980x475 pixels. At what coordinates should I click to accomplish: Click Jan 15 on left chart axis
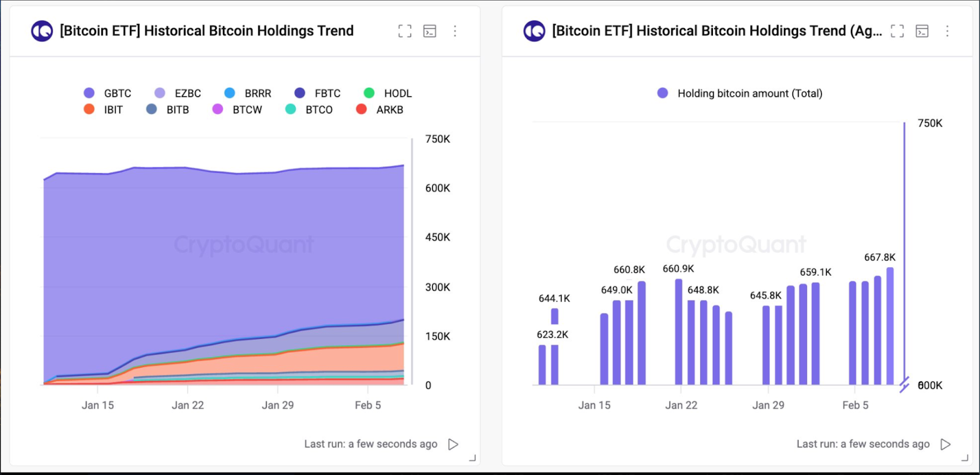coord(98,405)
